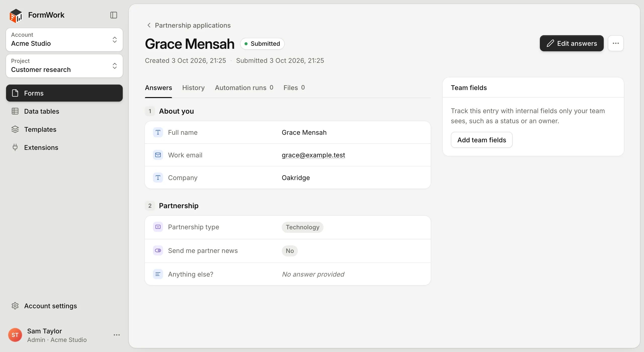Viewport: 644px width, 352px height.
Task: Click the Created 3 Oct 2026 timestamp
Action: (x=185, y=60)
